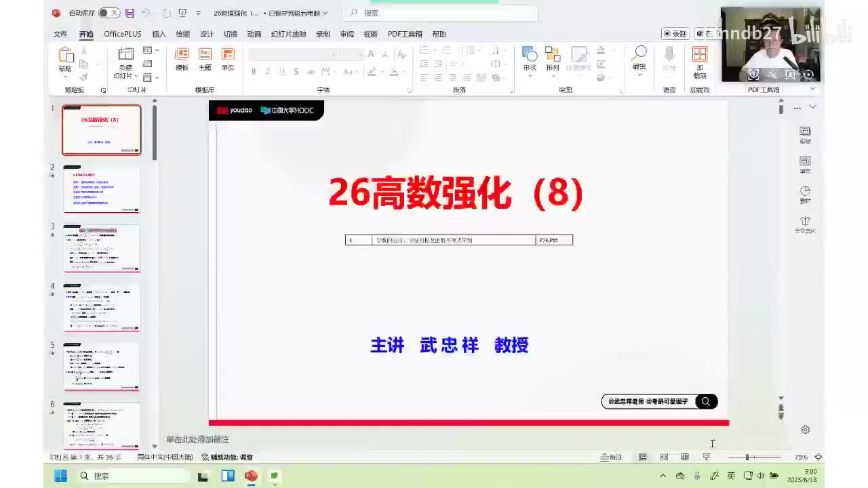Image resolution: width=868 pixels, height=488 pixels.
Task: Open the 模板 (Template) library
Action: (182, 60)
